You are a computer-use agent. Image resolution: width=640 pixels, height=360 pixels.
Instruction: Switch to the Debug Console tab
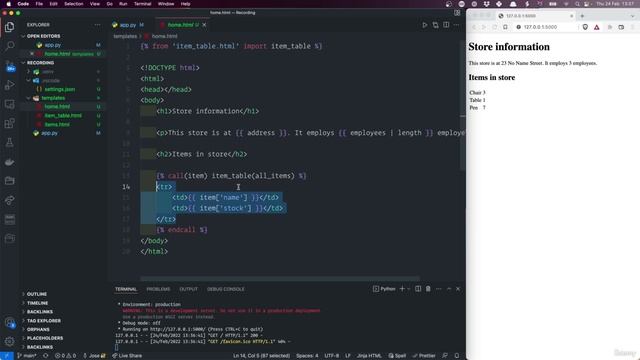click(x=225, y=289)
